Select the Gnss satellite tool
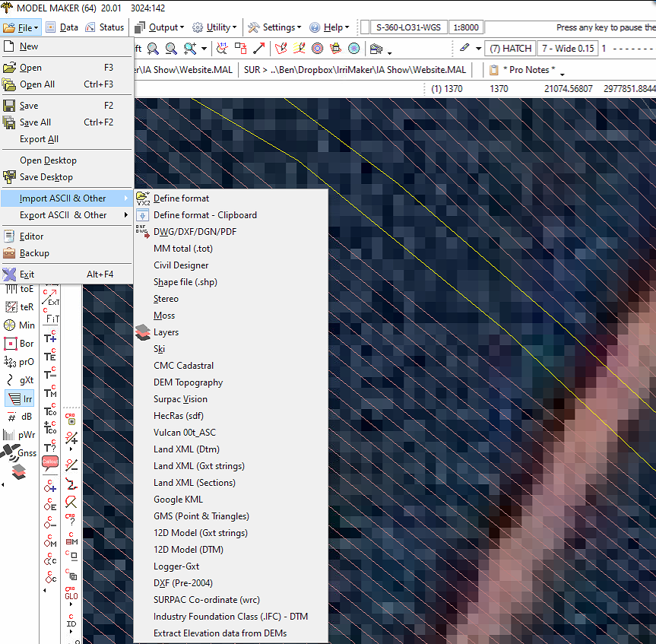 pos(19,453)
